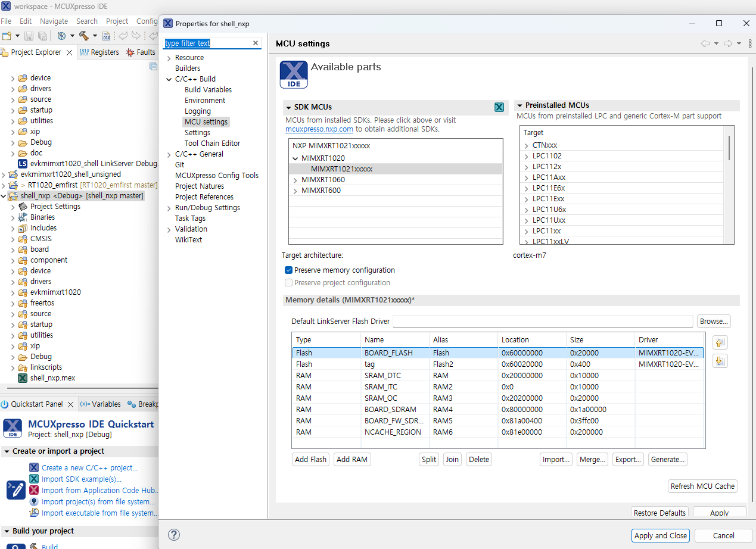The height and width of the screenshot is (549, 756).
Task: Close the Project Explorer tab
Action: coord(70,52)
